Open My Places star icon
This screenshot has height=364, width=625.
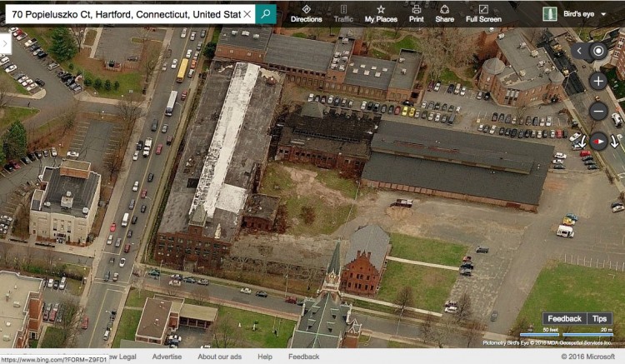(x=381, y=13)
